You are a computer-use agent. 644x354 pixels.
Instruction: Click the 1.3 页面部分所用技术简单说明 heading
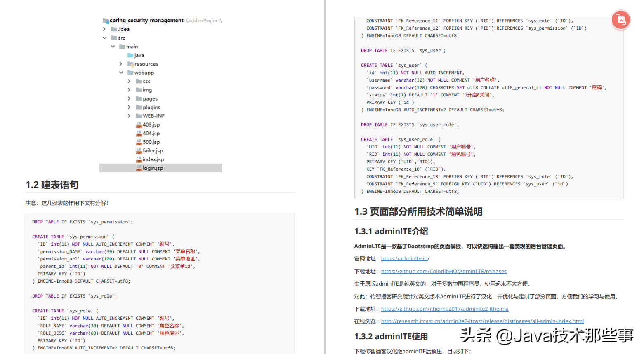coord(418,212)
